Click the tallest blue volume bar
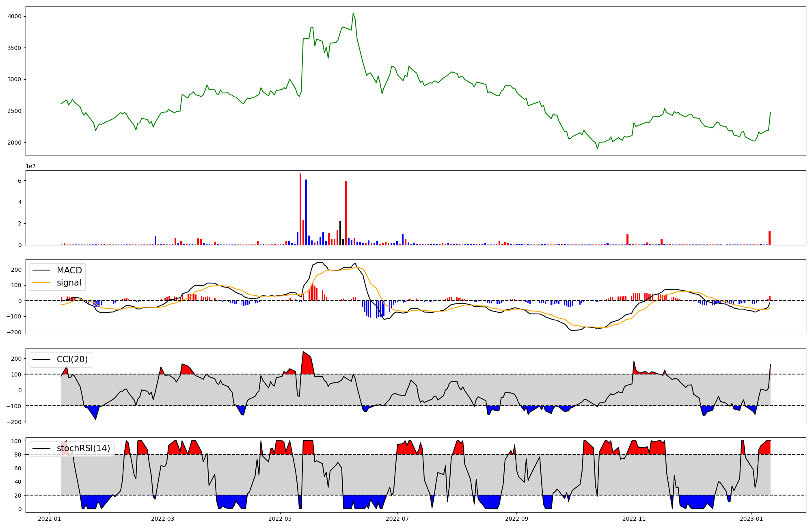The height and width of the screenshot is (528, 812). click(306, 212)
